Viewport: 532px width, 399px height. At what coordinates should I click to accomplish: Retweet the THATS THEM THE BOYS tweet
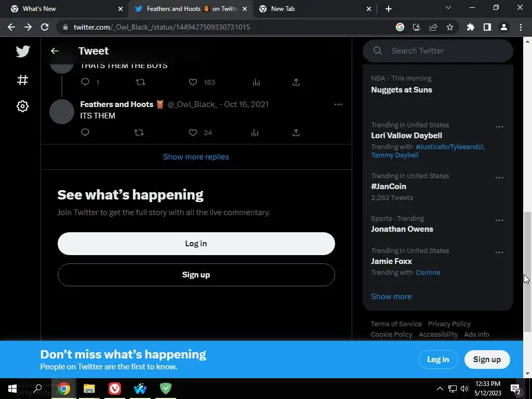140,82
